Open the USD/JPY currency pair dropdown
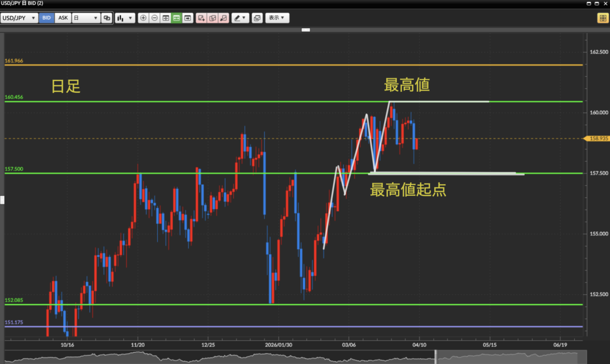This screenshot has height=364, width=610. (19, 18)
